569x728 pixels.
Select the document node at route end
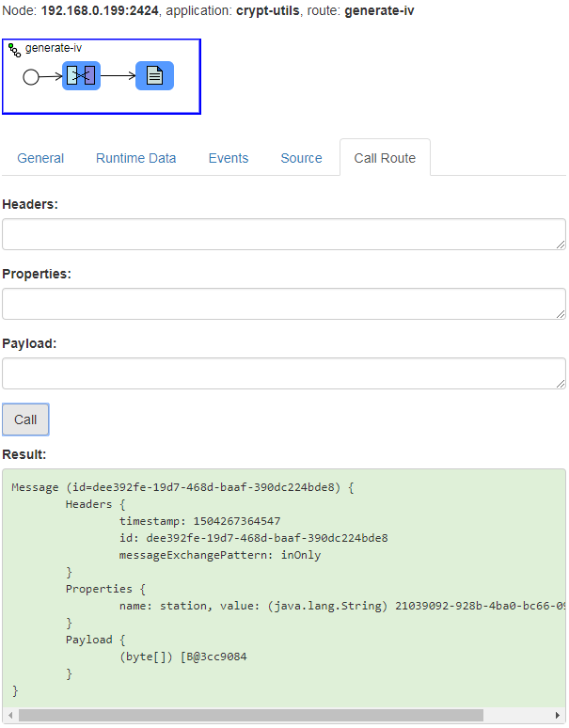pyautogui.click(x=154, y=76)
